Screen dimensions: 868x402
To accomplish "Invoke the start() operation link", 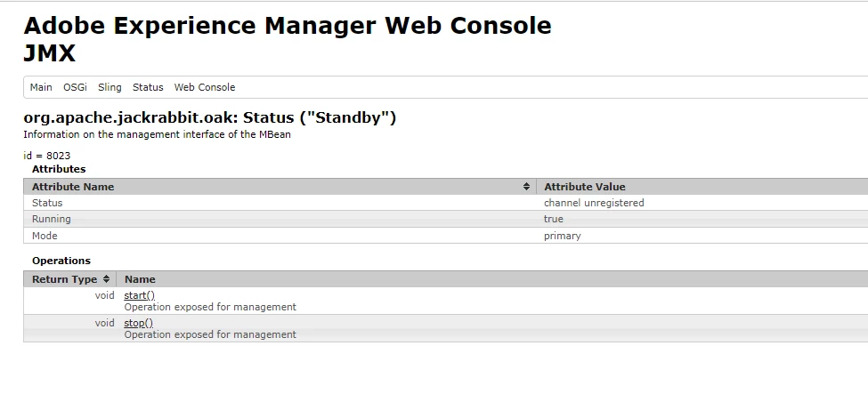I will [x=140, y=295].
